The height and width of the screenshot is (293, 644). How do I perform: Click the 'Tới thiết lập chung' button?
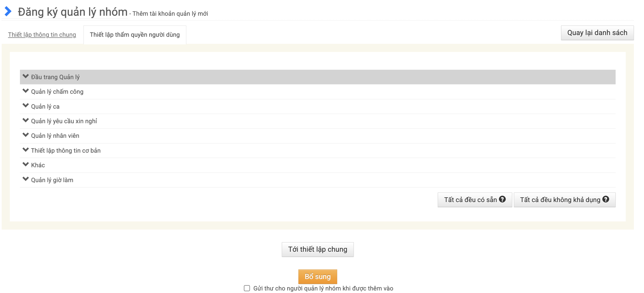click(318, 249)
